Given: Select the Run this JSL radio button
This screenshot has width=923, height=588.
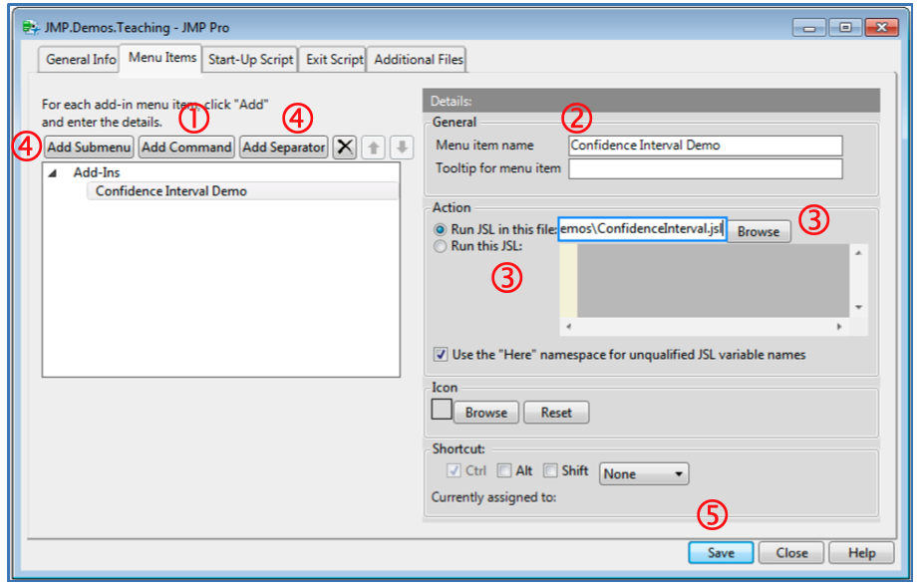Looking at the screenshot, I should 441,246.
